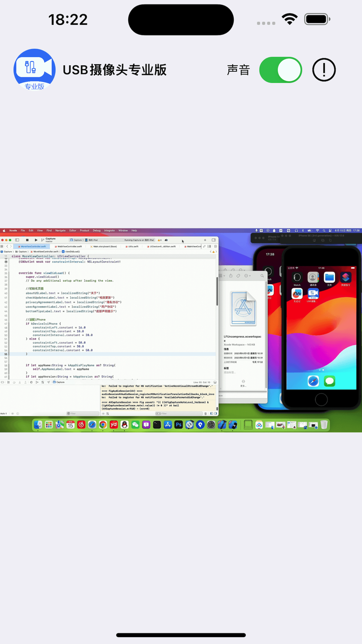Select the UIDevice+X...ddition.swift tab
The image size is (362, 644).
(161, 246)
